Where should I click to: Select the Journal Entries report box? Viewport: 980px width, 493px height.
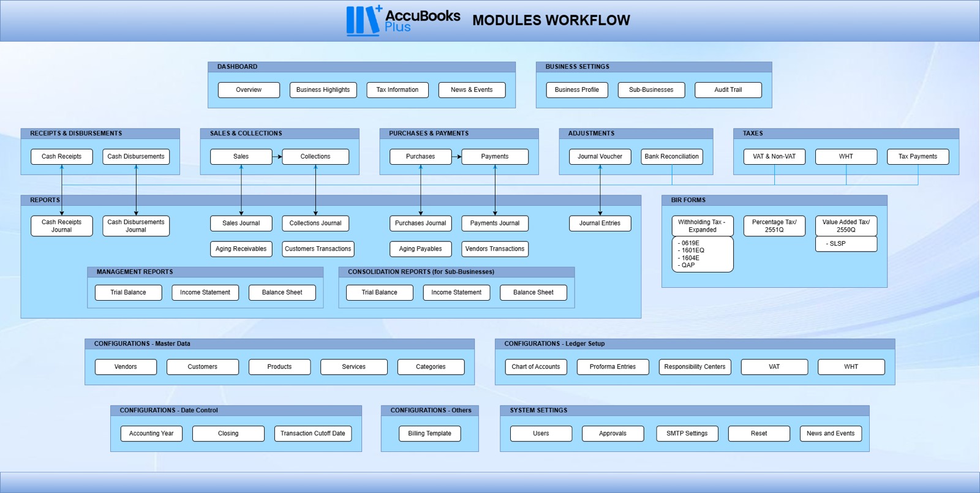(600, 224)
